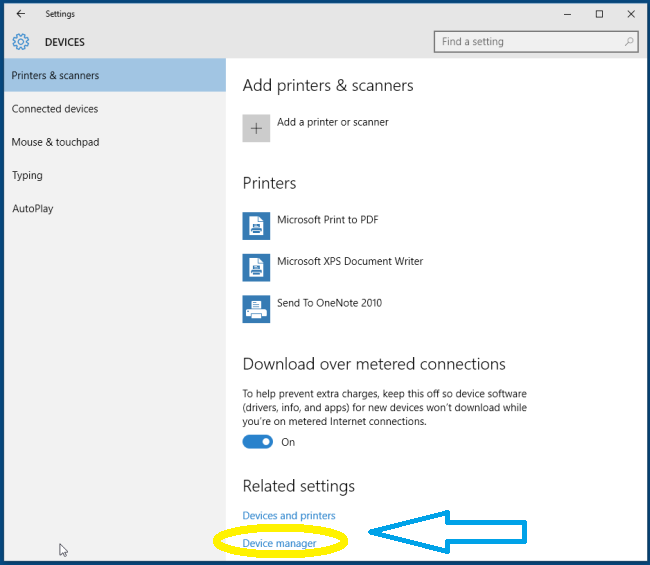
Task: Click the Add a printer or scanner label
Action: coord(333,122)
